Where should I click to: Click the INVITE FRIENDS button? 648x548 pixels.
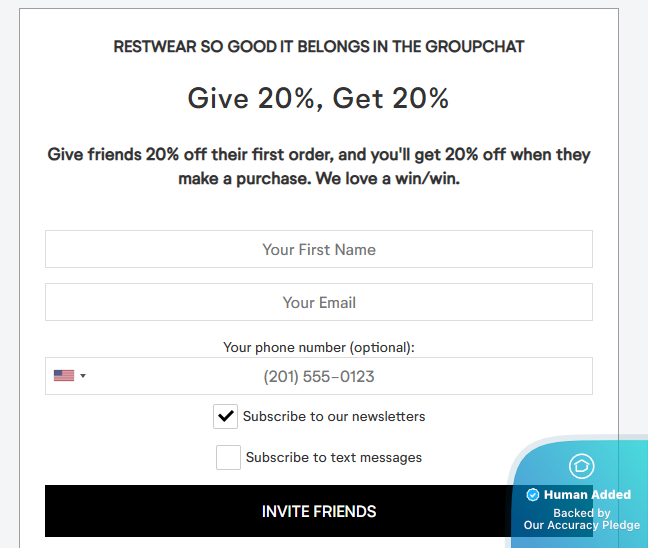(x=319, y=511)
